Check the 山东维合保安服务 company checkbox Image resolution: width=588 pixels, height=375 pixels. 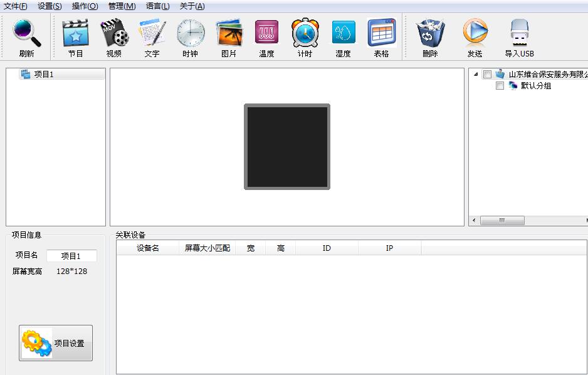(487, 74)
